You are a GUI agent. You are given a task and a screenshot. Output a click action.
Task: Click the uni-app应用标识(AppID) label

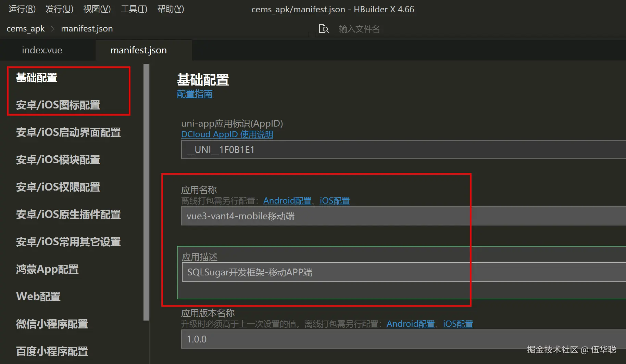(232, 123)
